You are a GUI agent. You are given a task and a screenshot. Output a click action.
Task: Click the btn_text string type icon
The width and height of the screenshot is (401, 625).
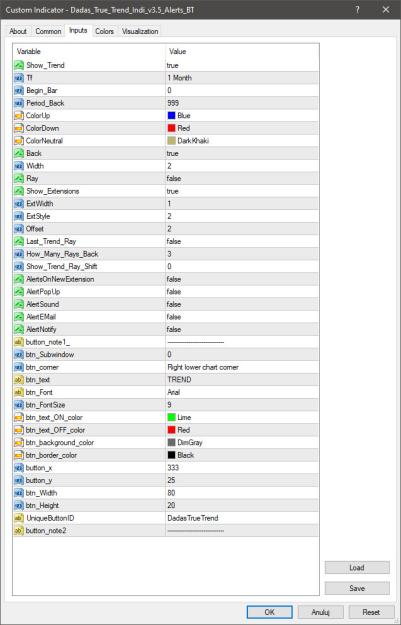[x=19, y=379]
